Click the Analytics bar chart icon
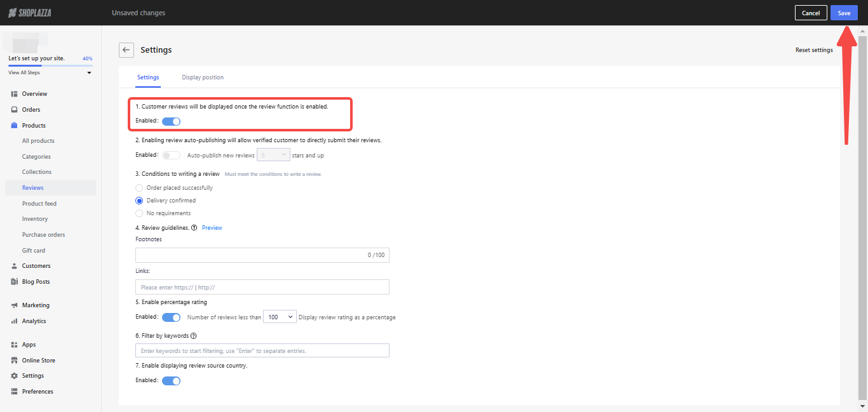Image resolution: width=868 pixels, height=412 pixels. click(14, 321)
